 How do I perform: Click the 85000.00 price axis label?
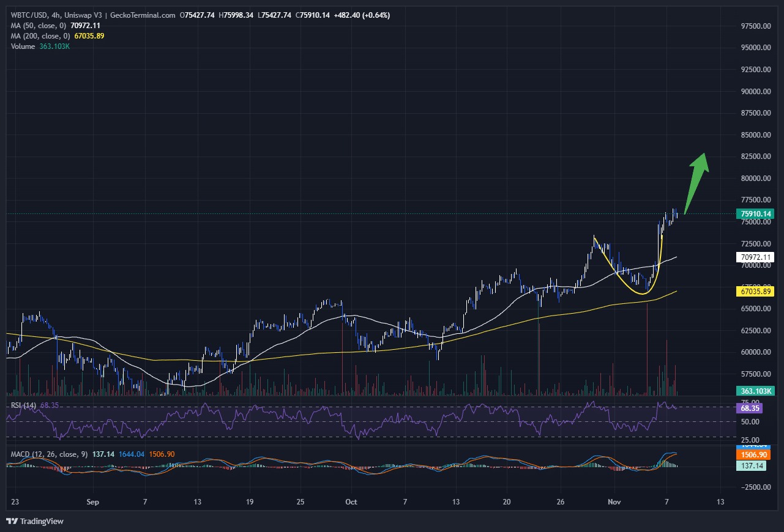click(x=755, y=135)
